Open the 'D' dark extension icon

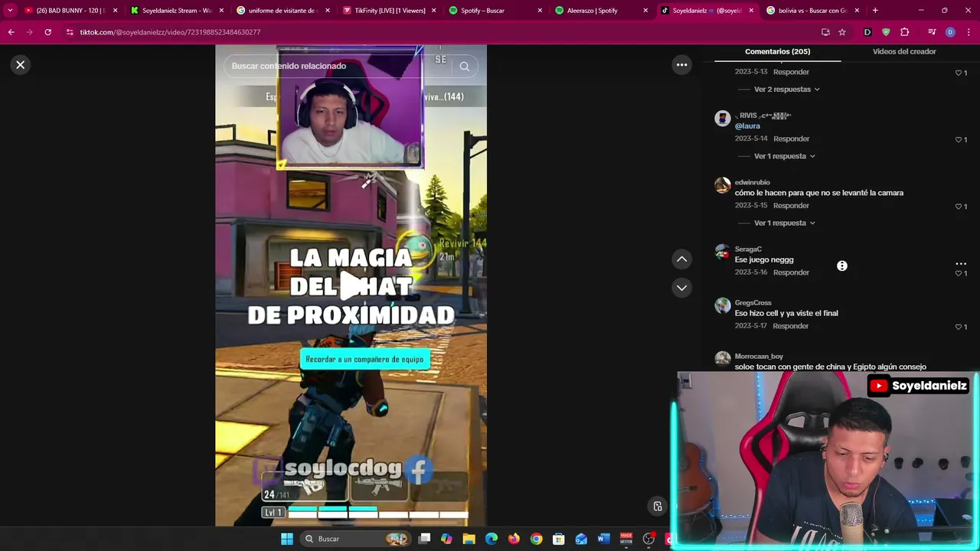click(867, 32)
